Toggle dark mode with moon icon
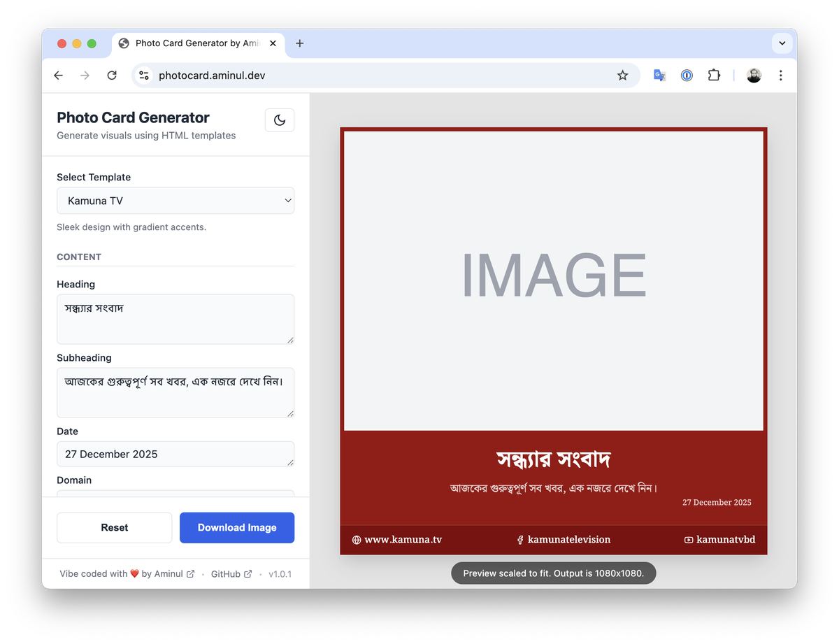839x644 pixels. [280, 120]
